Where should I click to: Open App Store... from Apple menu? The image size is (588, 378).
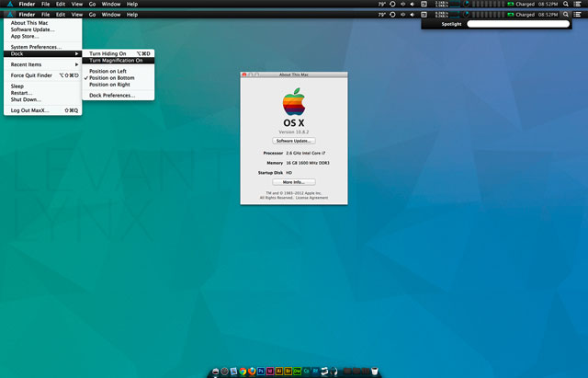43,37
